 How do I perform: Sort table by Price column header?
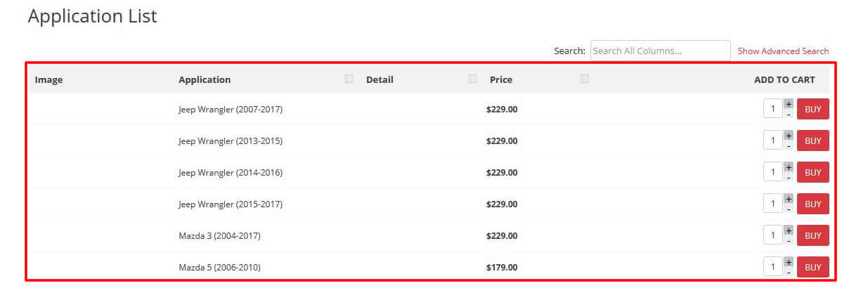point(501,79)
